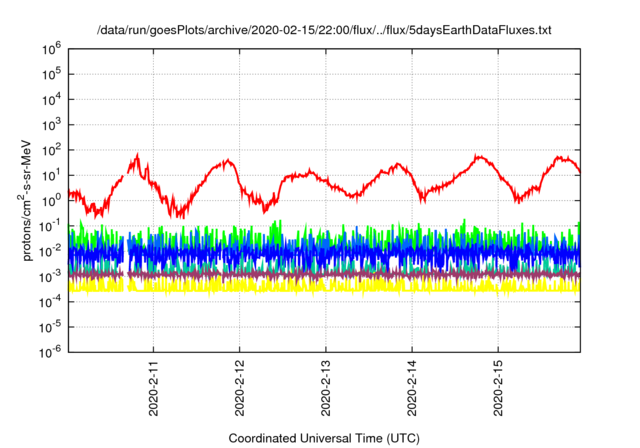Click the 2020-2-13 date tick label
Image resolution: width=640 pixels, height=448 pixels.
326,388
